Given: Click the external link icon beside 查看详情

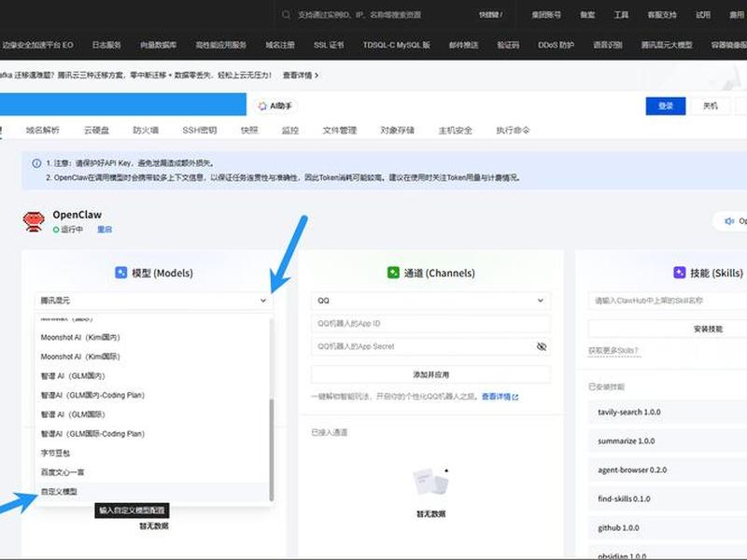Looking at the screenshot, I should point(515,397).
